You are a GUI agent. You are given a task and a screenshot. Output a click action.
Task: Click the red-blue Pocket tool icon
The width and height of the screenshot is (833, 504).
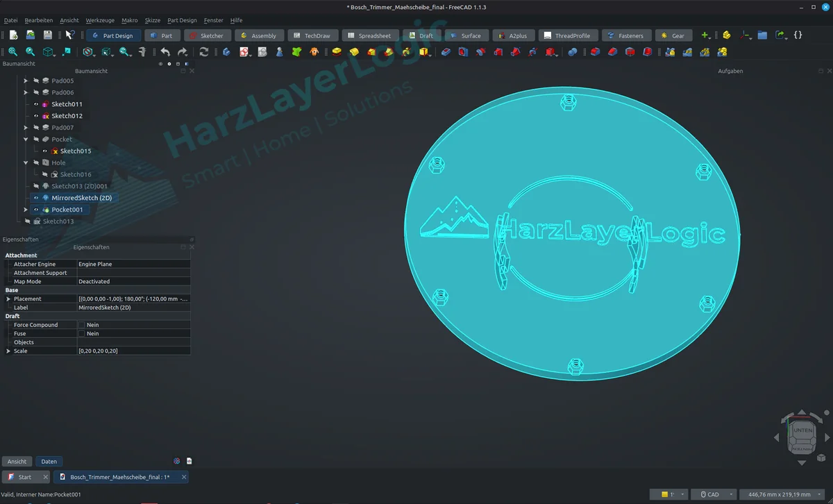pos(446,52)
